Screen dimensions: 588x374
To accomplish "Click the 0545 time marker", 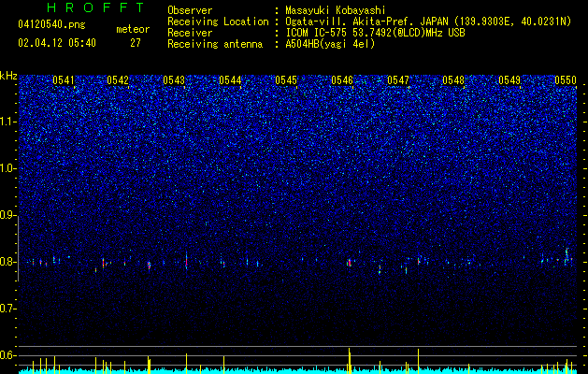I will tap(286, 80).
